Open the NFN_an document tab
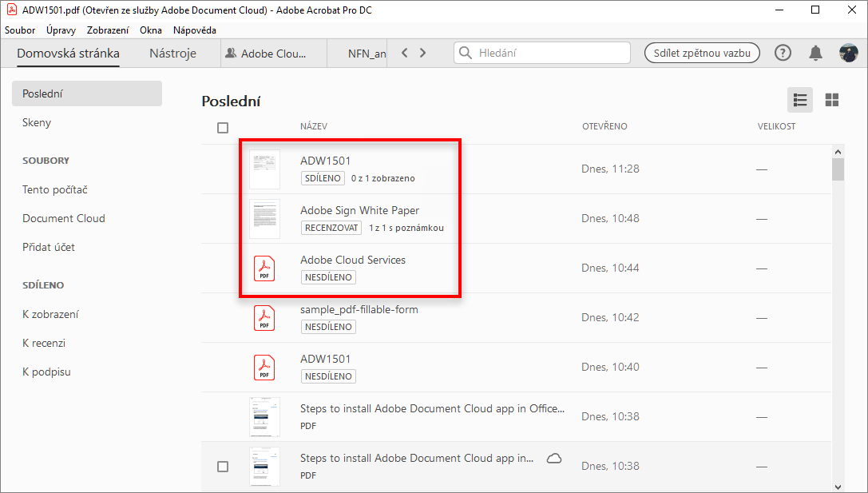Screen dimensions: 868x493 pyautogui.click(x=358, y=54)
